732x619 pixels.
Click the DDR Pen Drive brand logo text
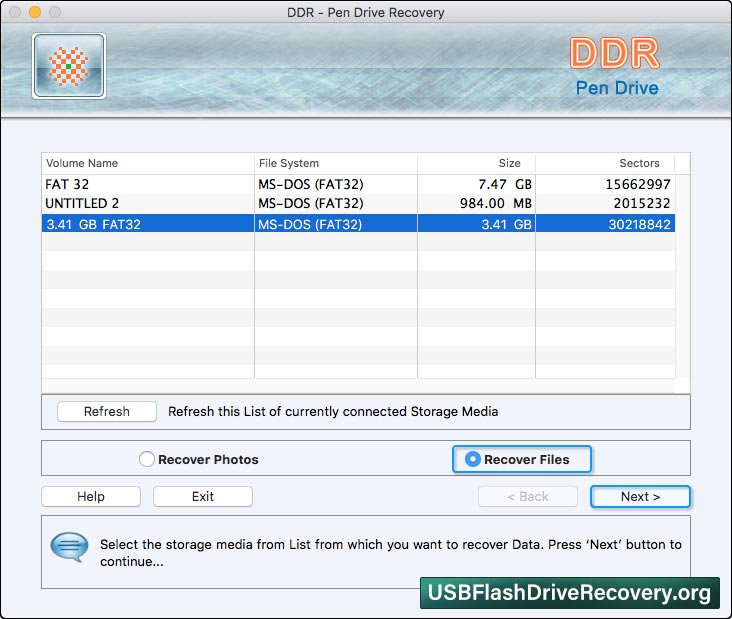tap(616, 66)
